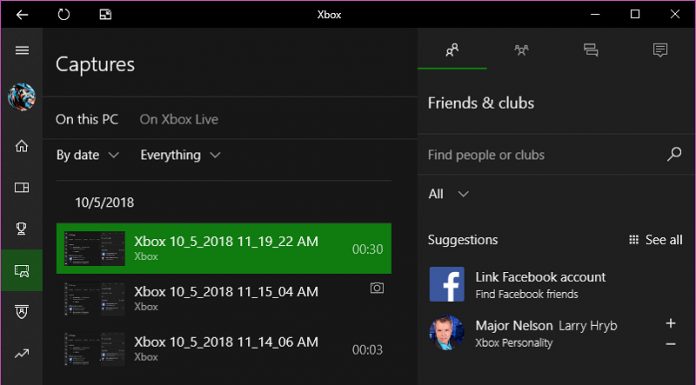Expand the All friends filter dropdown
This screenshot has width=696, height=385.
pyautogui.click(x=448, y=194)
